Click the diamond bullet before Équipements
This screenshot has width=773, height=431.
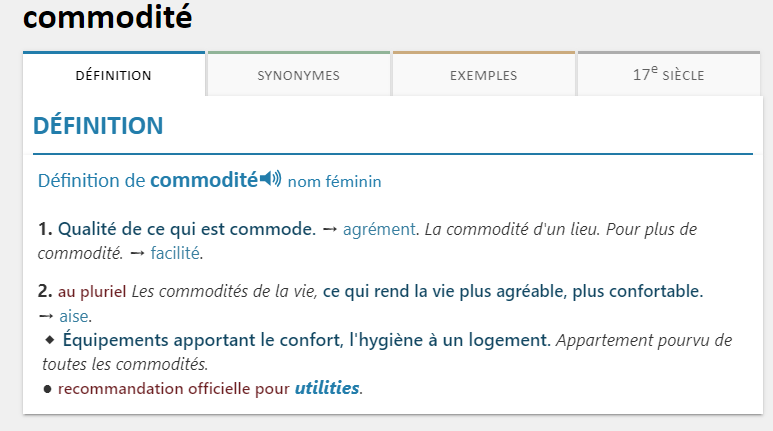(49, 340)
